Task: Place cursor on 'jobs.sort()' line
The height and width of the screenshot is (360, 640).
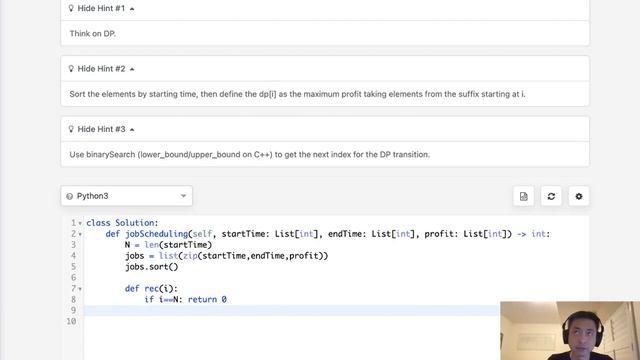Action: click(151, 267)
